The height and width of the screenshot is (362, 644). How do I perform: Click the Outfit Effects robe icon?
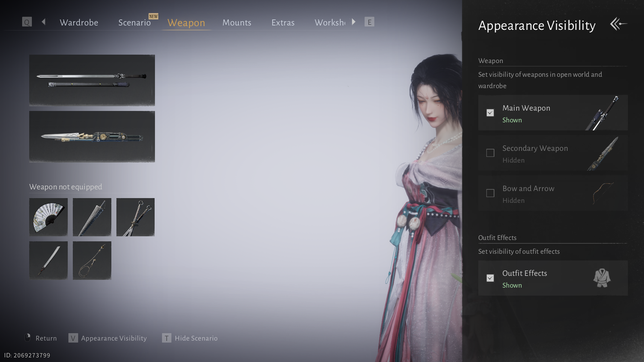point(602,278)
